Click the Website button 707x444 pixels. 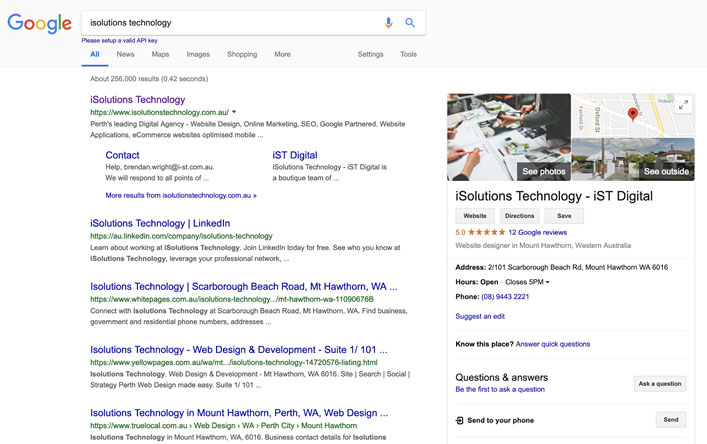click(x=475, y=216)
